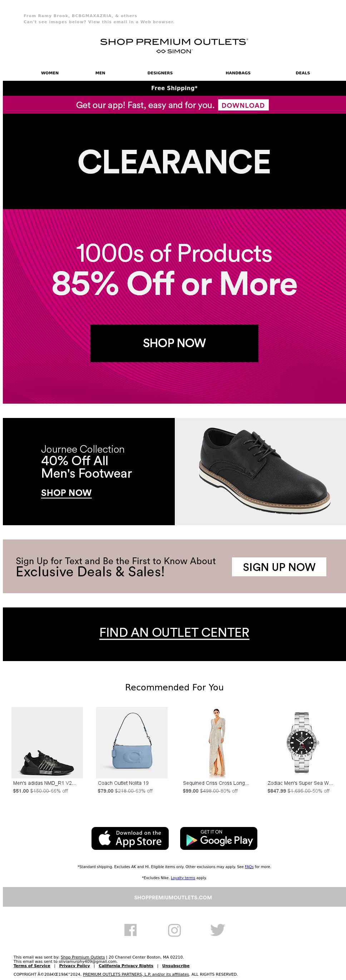This screenshot has height=980, width=346.
Task: Follow Journee Collection SHOP NOW link
Action: pyautogui.click(x=66, y=493)
